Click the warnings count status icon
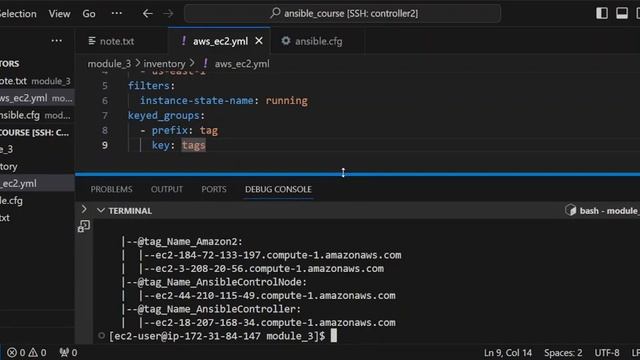The image size is (640, 360). coord(37,353)
